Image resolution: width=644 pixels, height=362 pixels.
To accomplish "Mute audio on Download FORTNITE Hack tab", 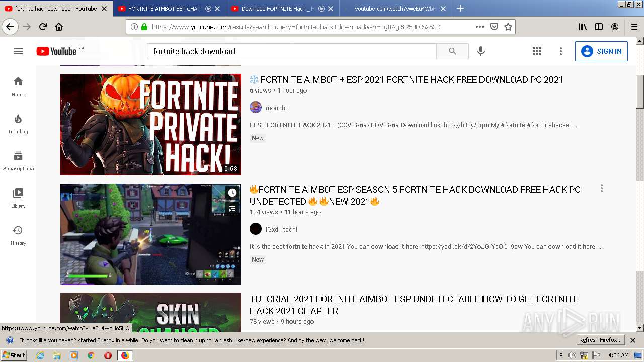I will [321, 8].
